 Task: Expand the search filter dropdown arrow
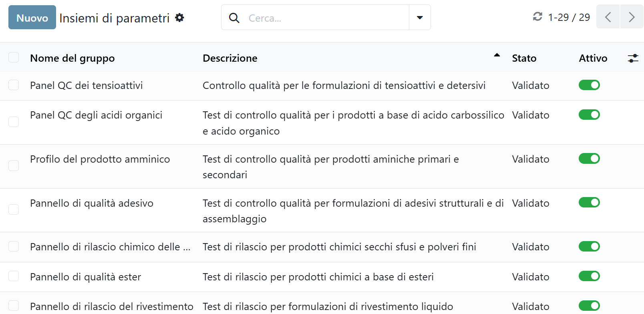point(420,18)
